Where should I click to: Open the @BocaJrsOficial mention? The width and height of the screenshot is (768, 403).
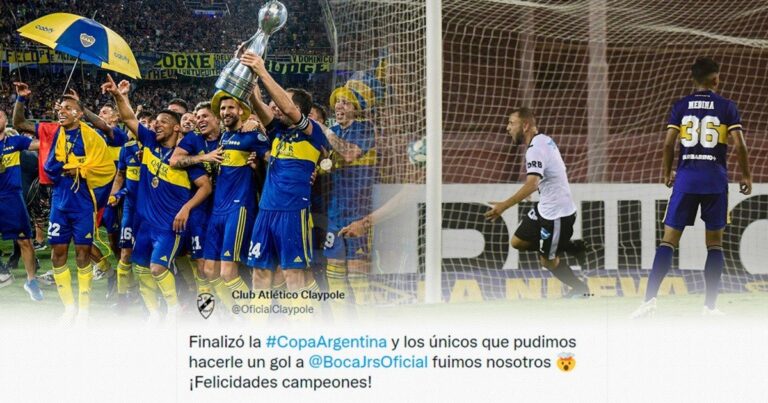(x=368, y=362)
